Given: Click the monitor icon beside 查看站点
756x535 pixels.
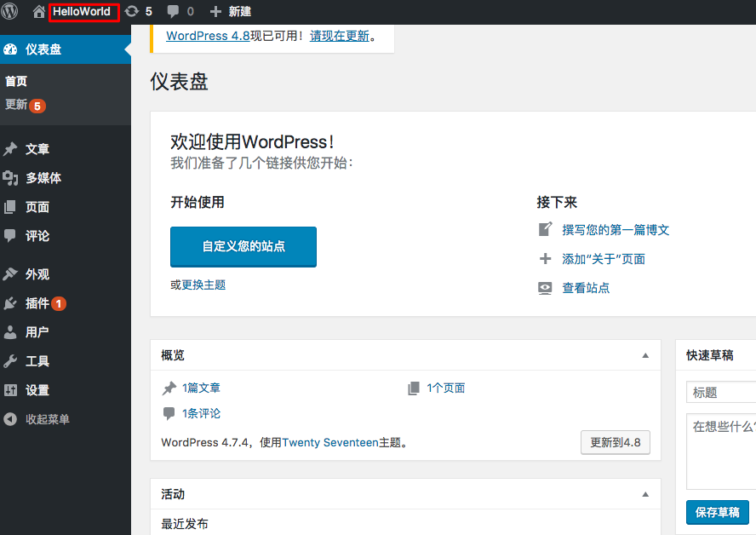Looking at the screenshot, I should [546, 288].
